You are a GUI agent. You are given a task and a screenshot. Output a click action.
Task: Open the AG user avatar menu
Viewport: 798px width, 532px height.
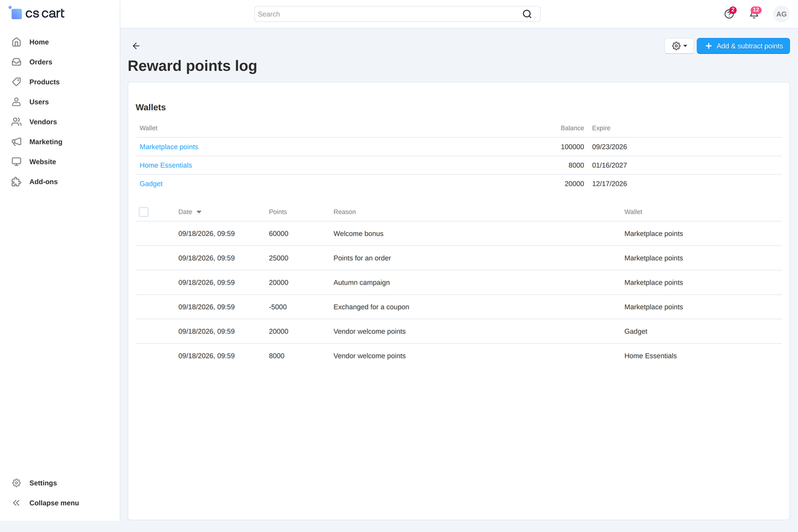click(781, 14)
